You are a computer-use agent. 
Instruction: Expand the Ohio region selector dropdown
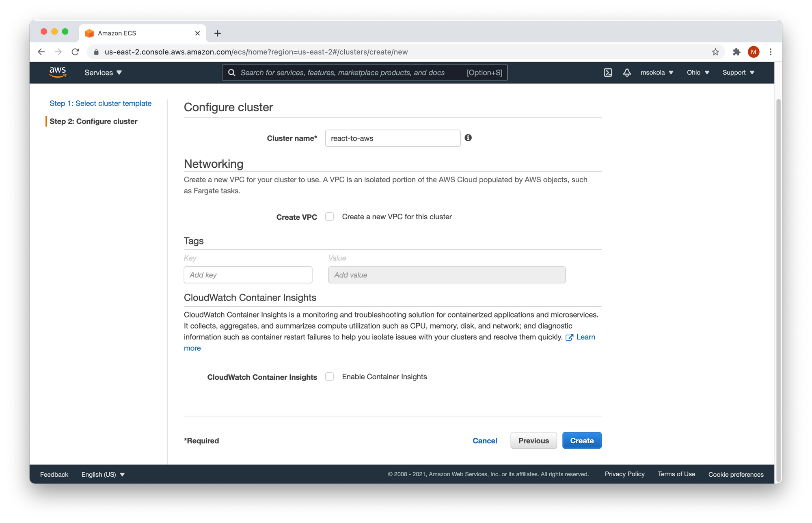pyautogui.click(x=696, y=72)
